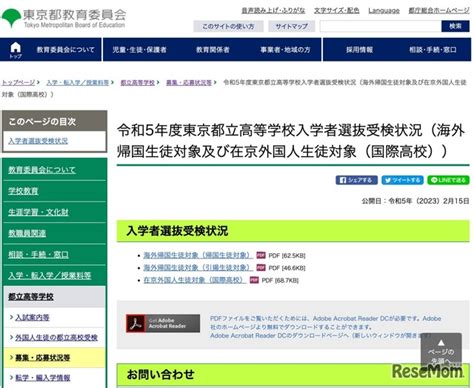474x388 pixels.
Task: Click the 検索 search button
Action: [x=455, y=26]
